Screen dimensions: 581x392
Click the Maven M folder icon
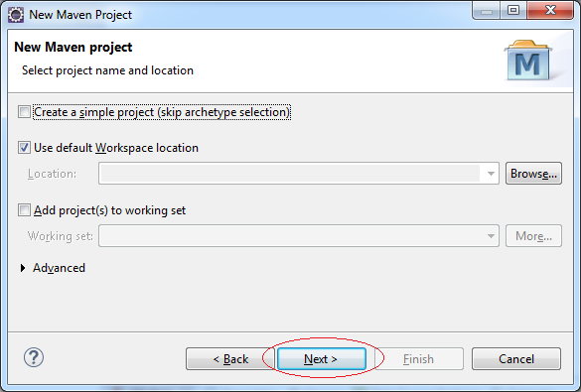tap(527, 61)
